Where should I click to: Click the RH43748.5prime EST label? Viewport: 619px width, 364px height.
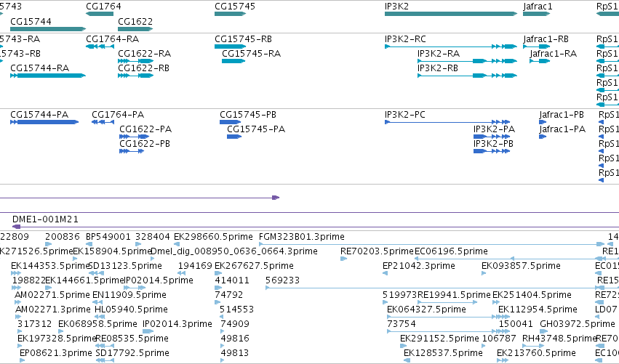(x=559, y=339)
